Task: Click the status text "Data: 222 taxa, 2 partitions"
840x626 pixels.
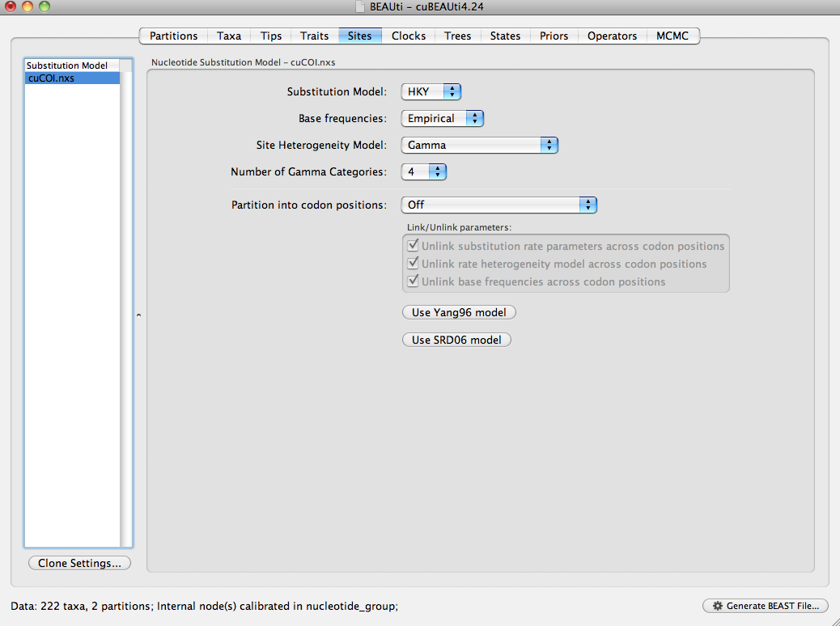Action: (x=80, y=607)
